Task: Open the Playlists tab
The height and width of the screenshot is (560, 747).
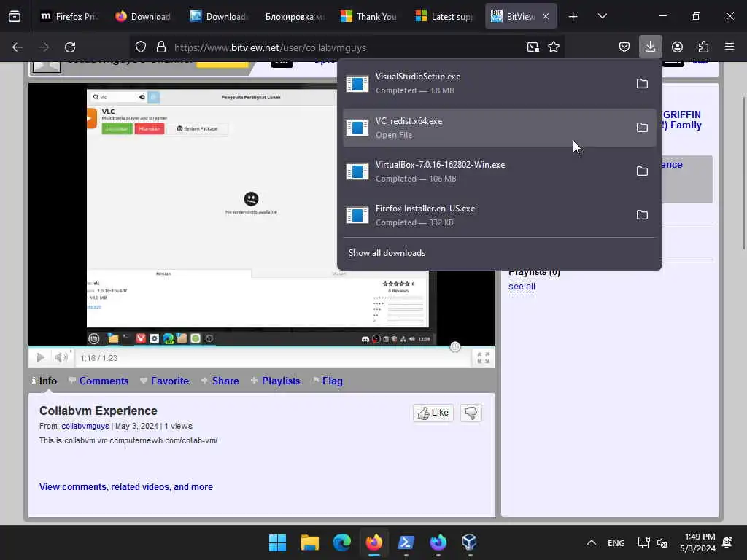Action: 275,381
